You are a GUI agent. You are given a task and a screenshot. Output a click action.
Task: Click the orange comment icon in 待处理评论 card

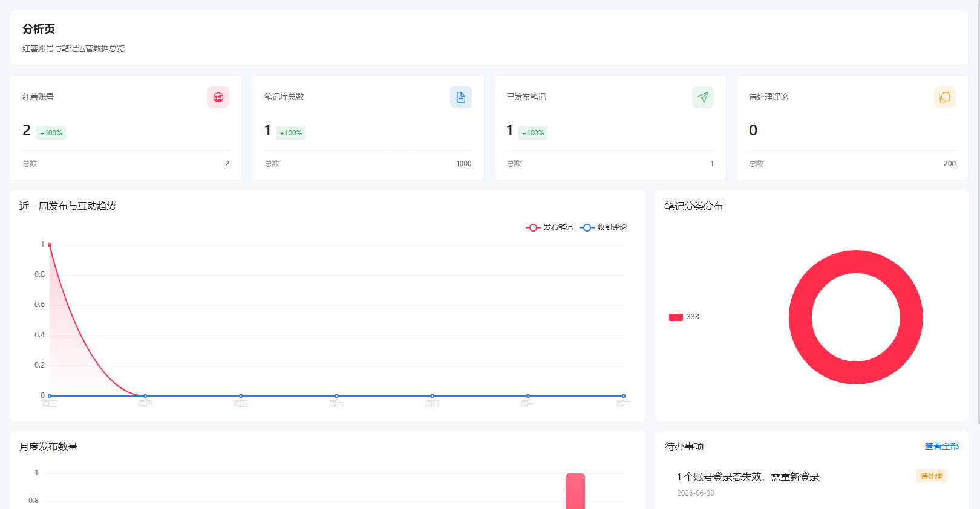945,97
